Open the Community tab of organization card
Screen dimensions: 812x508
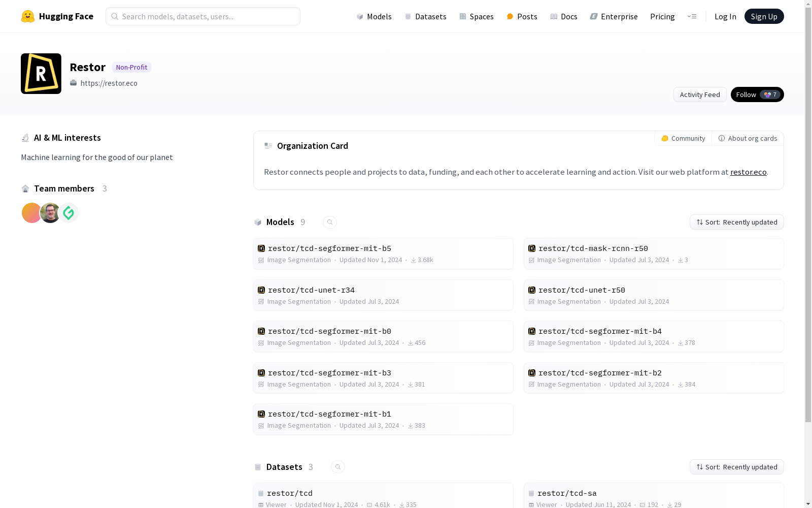pos(683,138)
